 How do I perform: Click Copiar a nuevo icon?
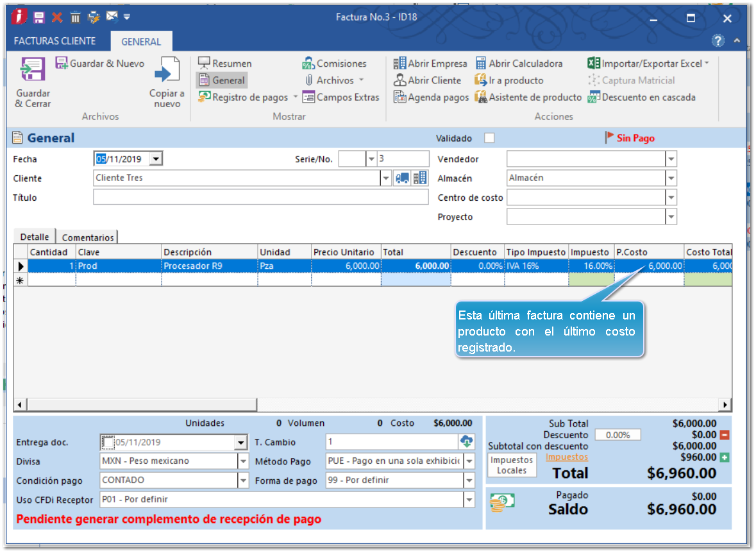(167, 71)
